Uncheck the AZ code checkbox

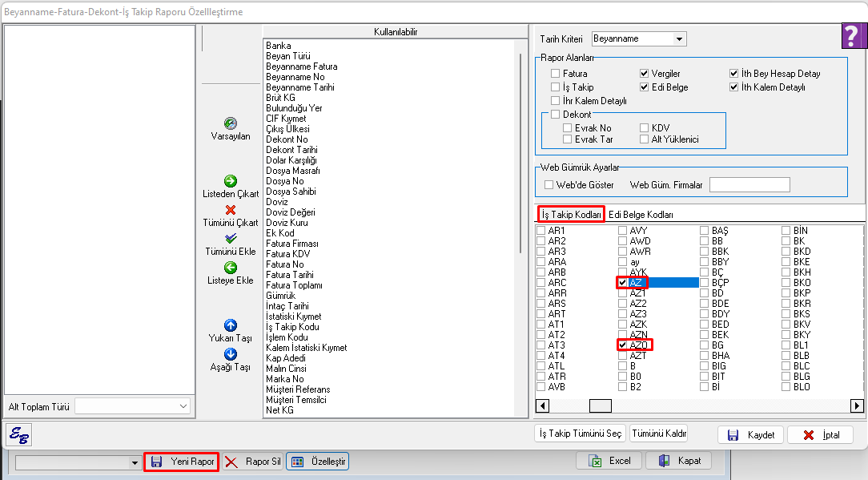click(622, 283)
